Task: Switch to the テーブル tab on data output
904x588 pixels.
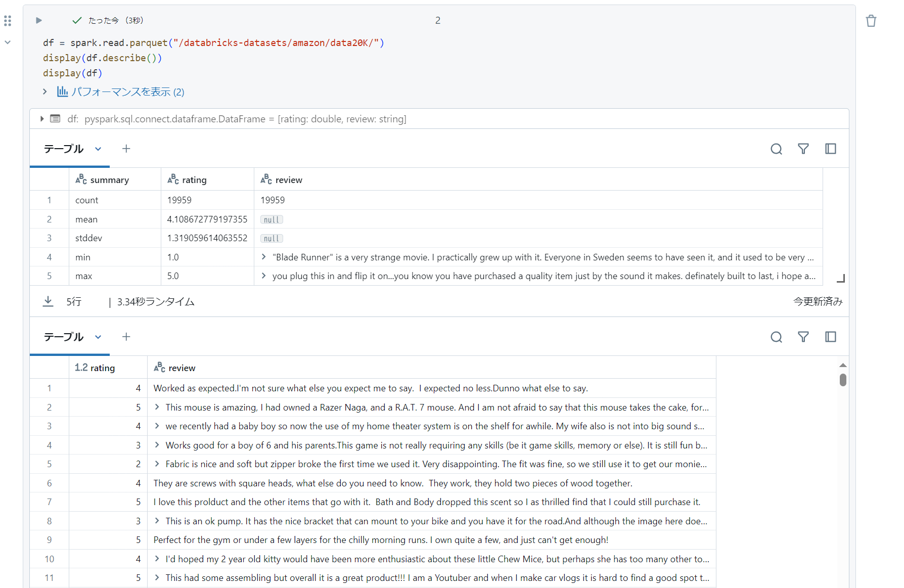Action: pyautogui.click(x=63, y=336)
